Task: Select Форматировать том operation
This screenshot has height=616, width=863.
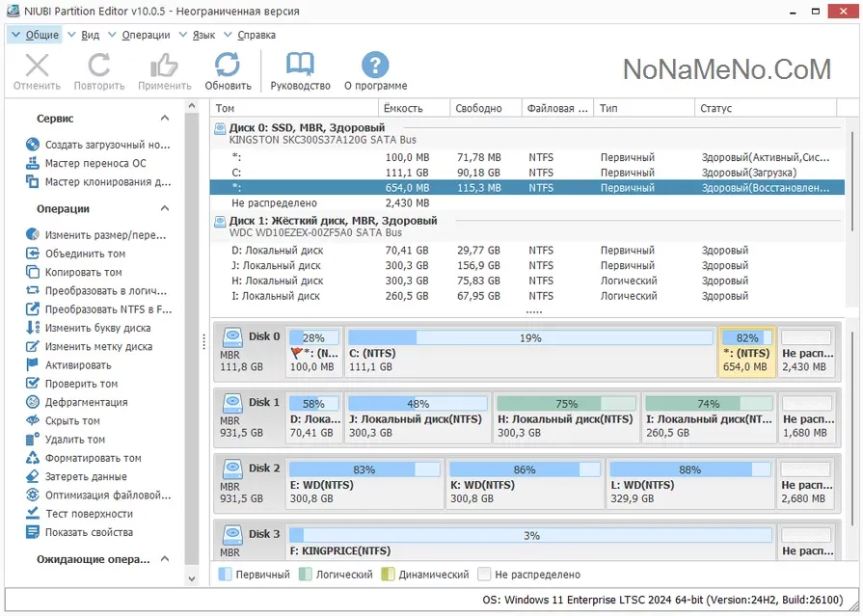Action: (x=93, y=458)
